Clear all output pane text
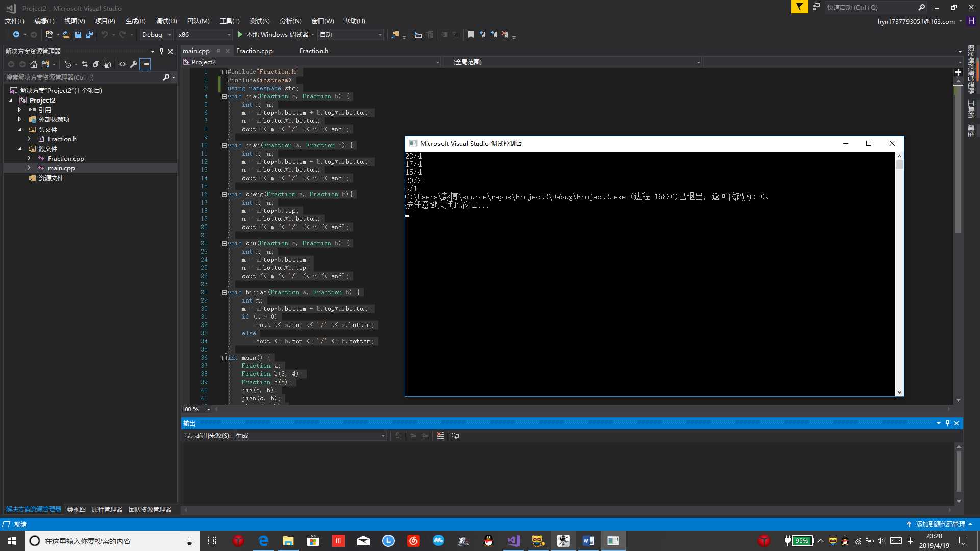This screenshot has height=551, width=980. (440, 436)
